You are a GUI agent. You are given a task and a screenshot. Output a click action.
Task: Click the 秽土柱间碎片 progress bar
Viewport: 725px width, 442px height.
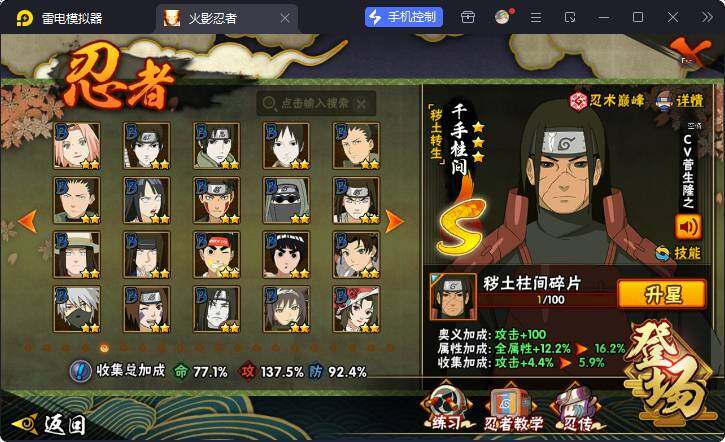click(549, 300)
